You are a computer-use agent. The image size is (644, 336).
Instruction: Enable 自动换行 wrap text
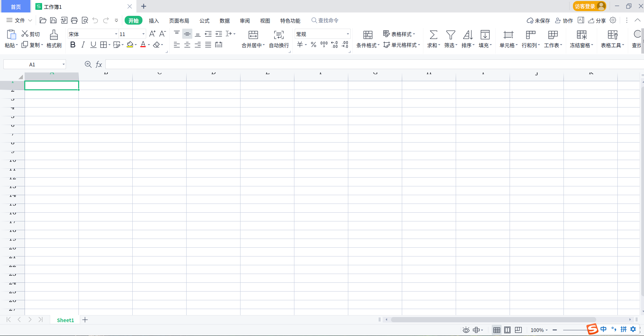point(278,38)
